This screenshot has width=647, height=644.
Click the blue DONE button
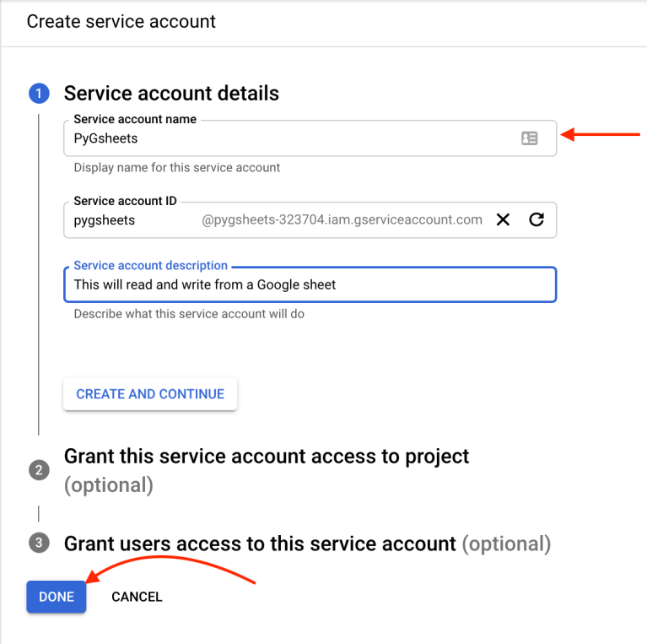pyautogui.click(x=57, y=597)
